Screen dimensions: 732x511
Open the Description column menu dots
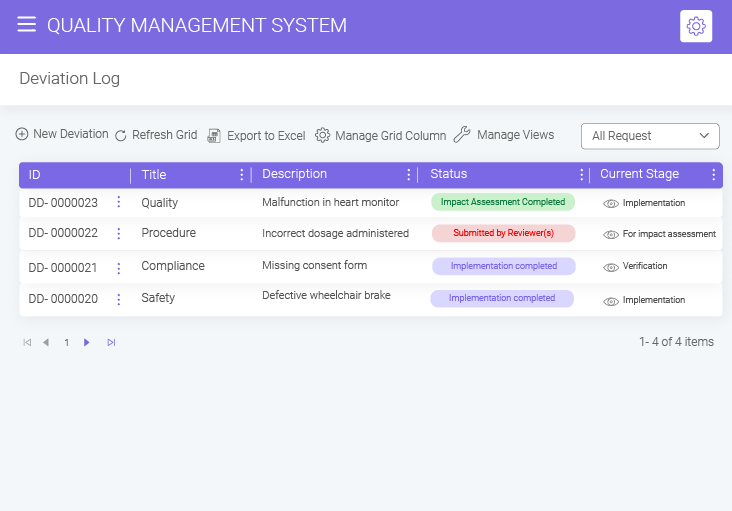(x=408, y=175)
